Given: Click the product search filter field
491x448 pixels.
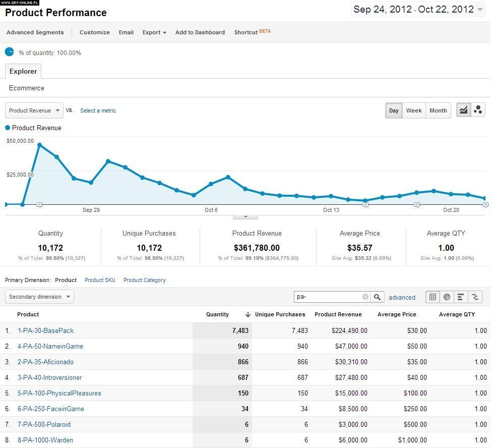Looking at the screenshot, I should click(328, 297).
